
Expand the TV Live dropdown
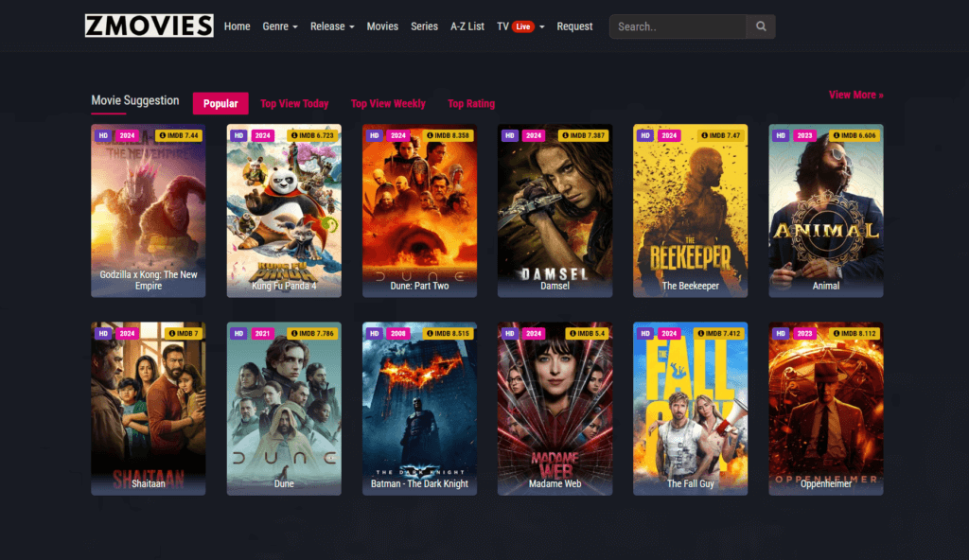(542, 26)
